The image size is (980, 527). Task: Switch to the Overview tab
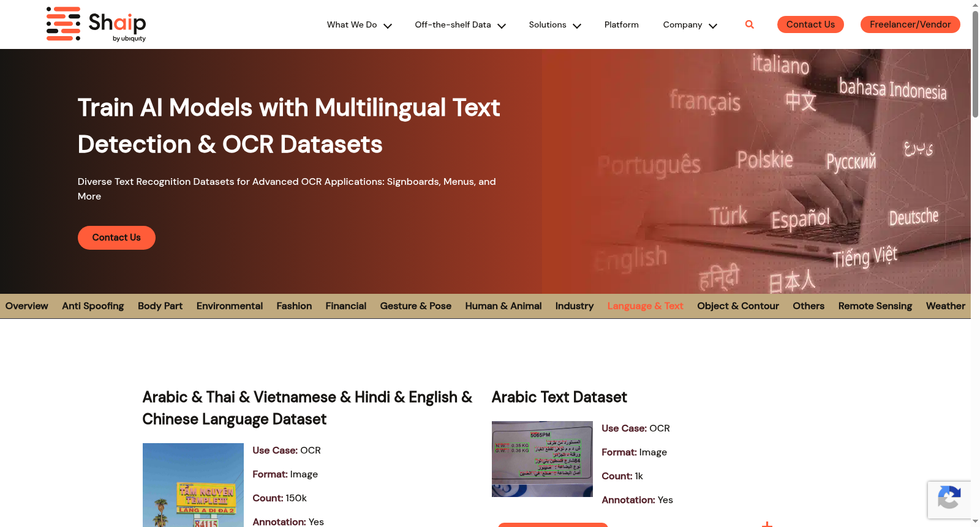point(27,306)
